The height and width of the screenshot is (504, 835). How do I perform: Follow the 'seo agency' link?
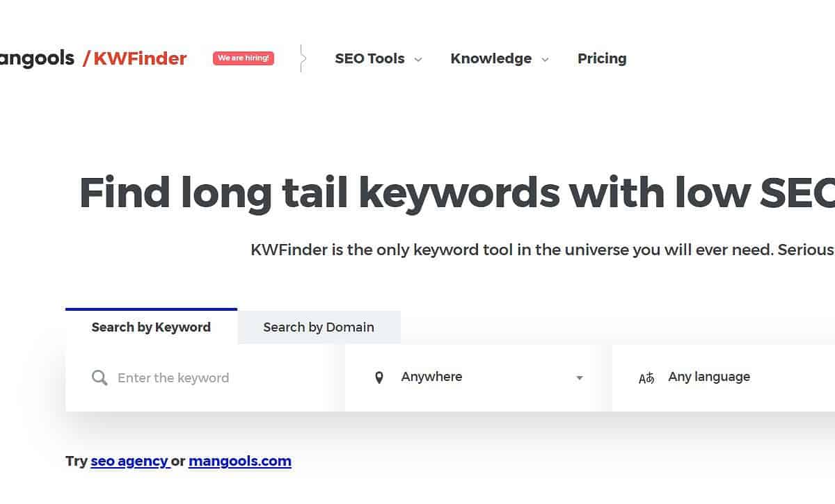[130, 461]
